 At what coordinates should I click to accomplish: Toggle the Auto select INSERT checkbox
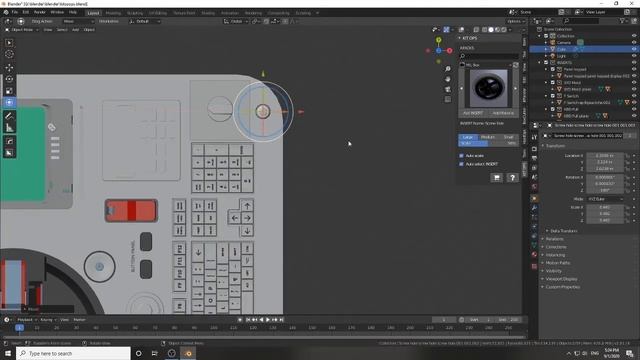pyautogui.click(x=462, y=164)
